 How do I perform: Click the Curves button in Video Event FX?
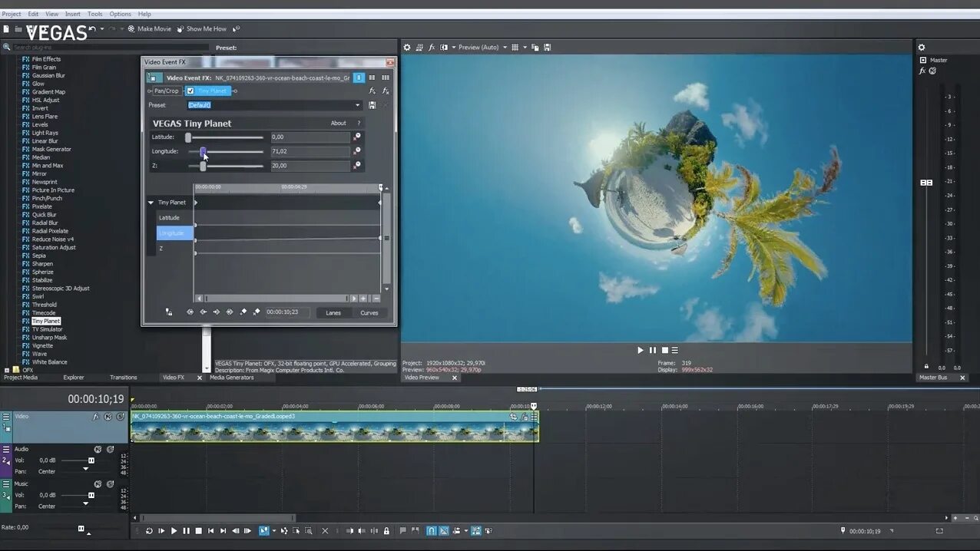[x=369, y=312]
